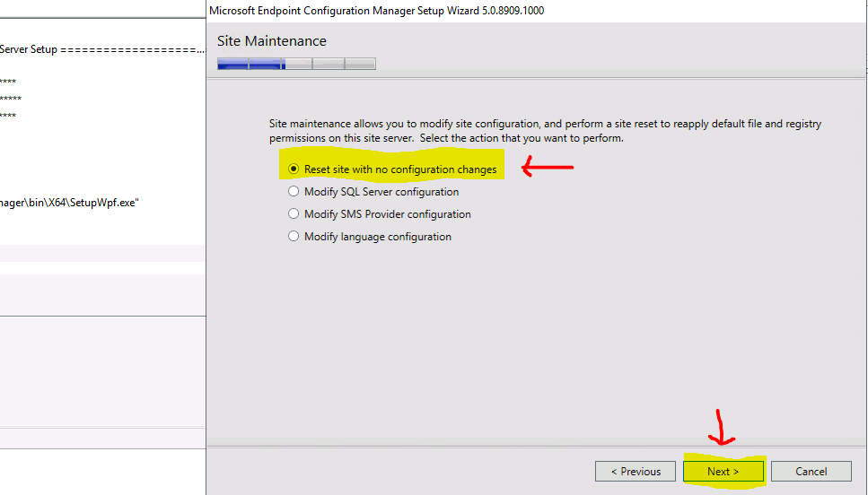Click the Server Setup line in log window
The width and height of the screenshot is (868, 495).
[x=101, y=49]
